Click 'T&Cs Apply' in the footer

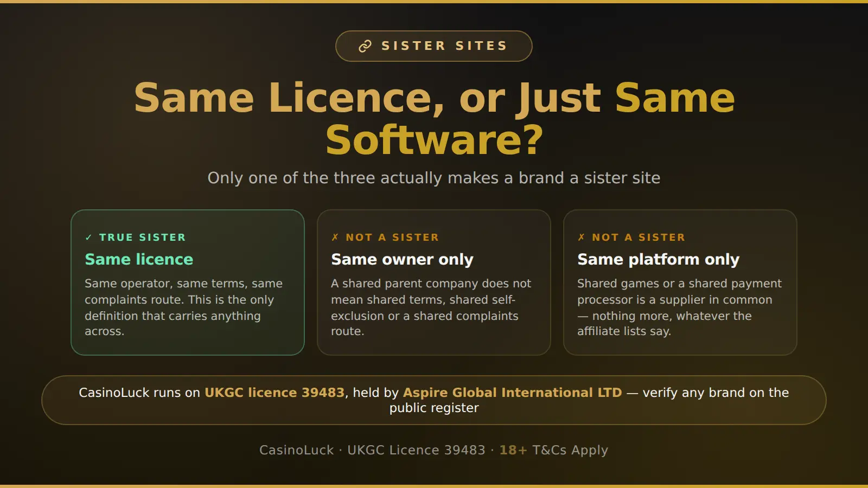pos(570,450)
